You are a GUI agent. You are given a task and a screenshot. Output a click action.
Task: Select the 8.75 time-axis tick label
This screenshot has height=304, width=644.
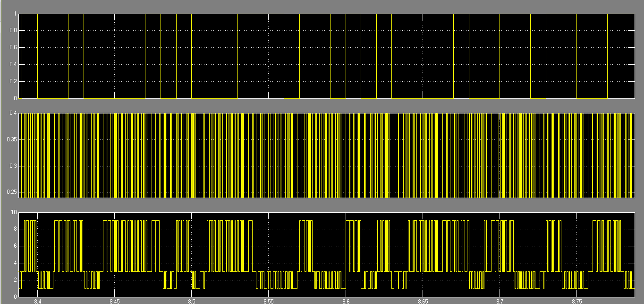click(x=577, y=301)
